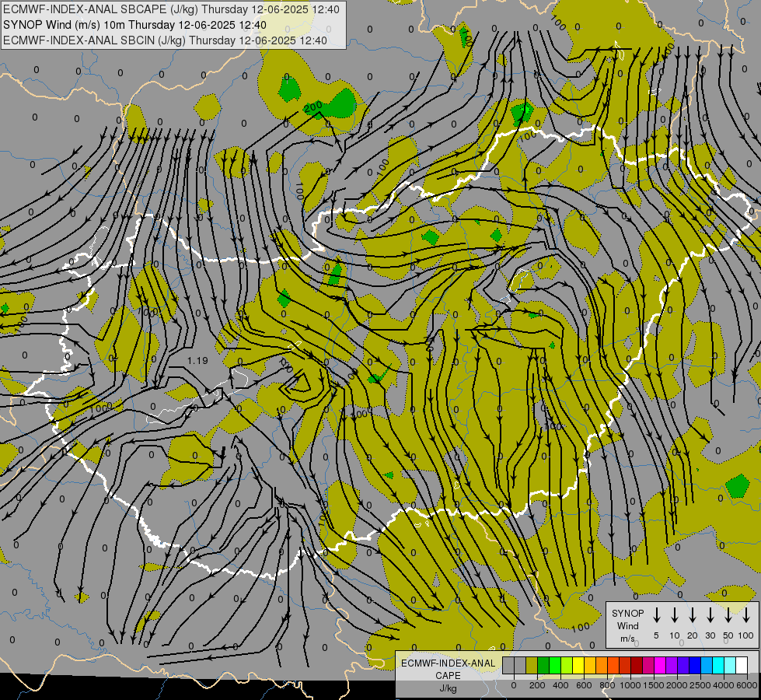Click the 1000 tick label in CAPE legend
761x700 pixels.
click(x=630, y=685)
